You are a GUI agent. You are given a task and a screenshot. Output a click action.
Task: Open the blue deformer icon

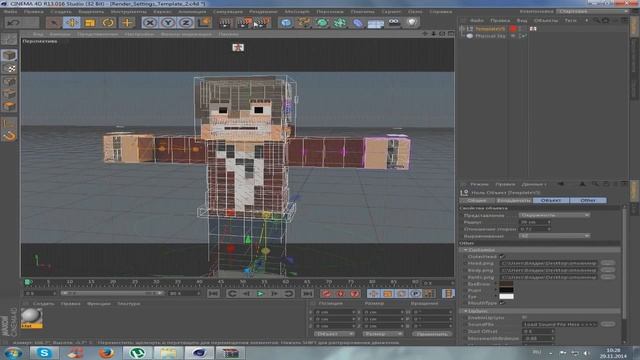tap(358, 23)
